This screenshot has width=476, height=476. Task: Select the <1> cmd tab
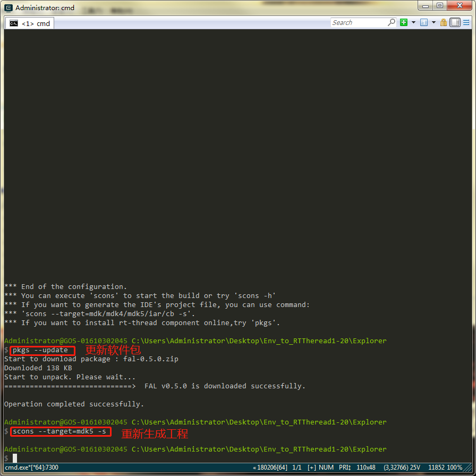(x=30, y=23)
